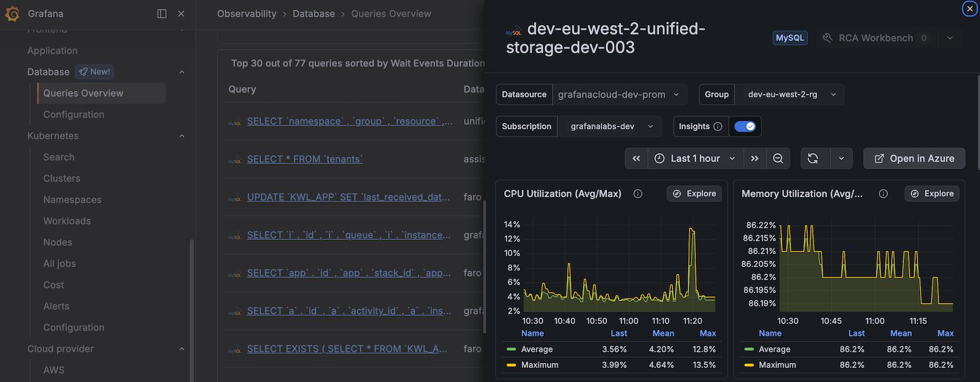
Task: Select Queries Overview in the sidebar
Action: 102,93
